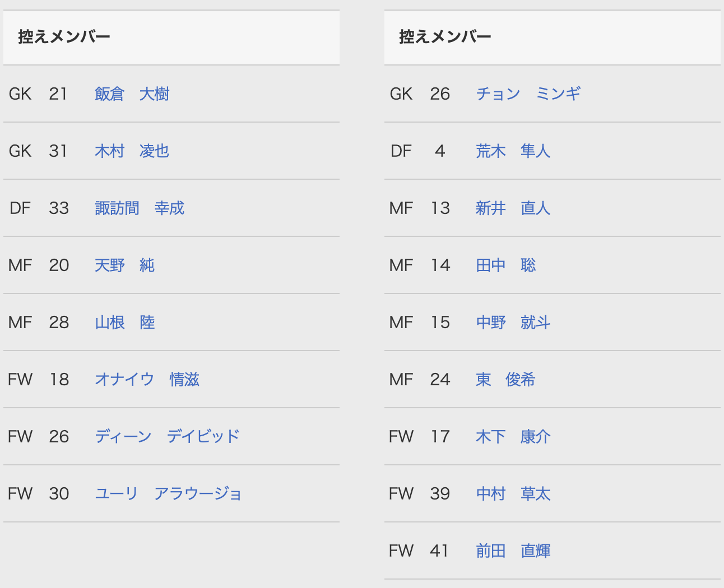Click on 東 俊希 link
The height and width of the screenshot is (588, 724).
pyautogui.click(x=505, y=379)
